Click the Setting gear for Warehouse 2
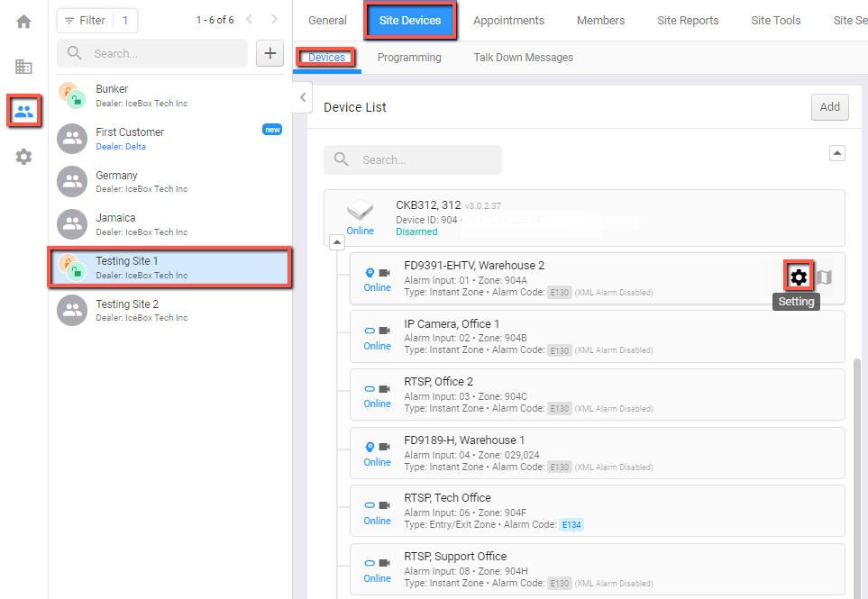Viewport: 868px width, 599px height. click(x=799, y=277)
